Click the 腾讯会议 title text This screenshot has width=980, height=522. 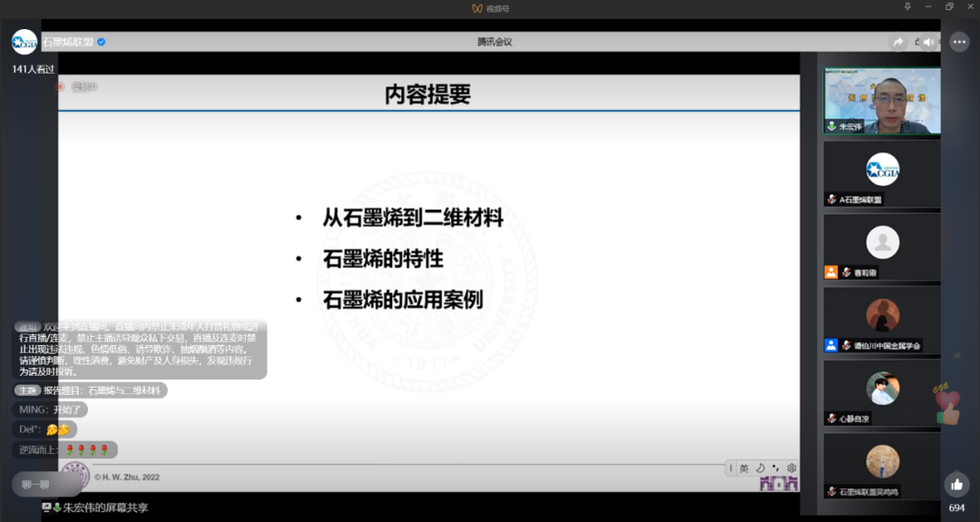point(495,42)
